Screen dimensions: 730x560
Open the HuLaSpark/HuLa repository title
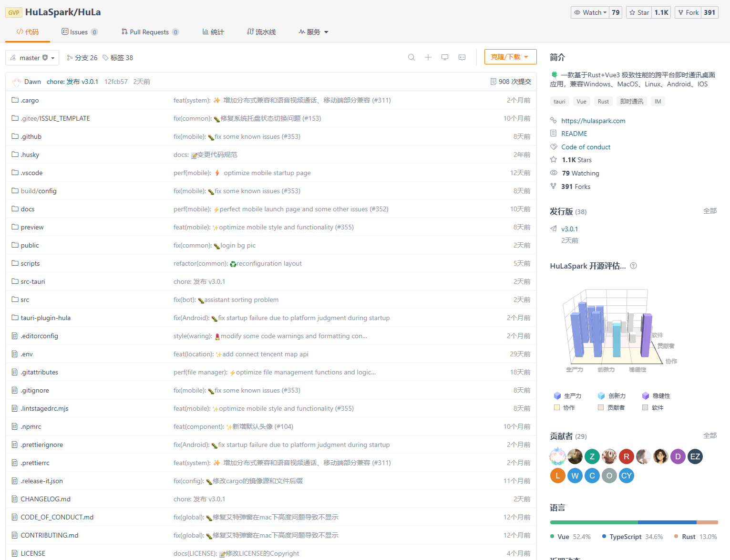pos(63,12)
